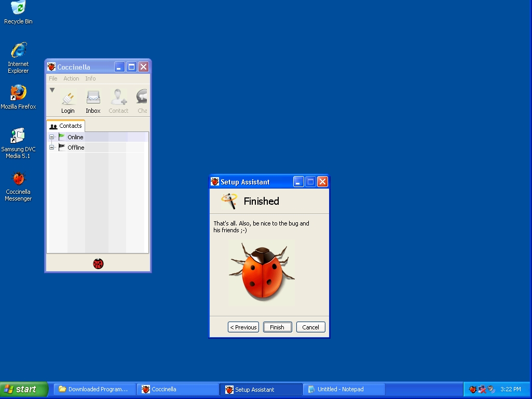Click the large ladybug image in Setup Assistant

click(262, 271)
